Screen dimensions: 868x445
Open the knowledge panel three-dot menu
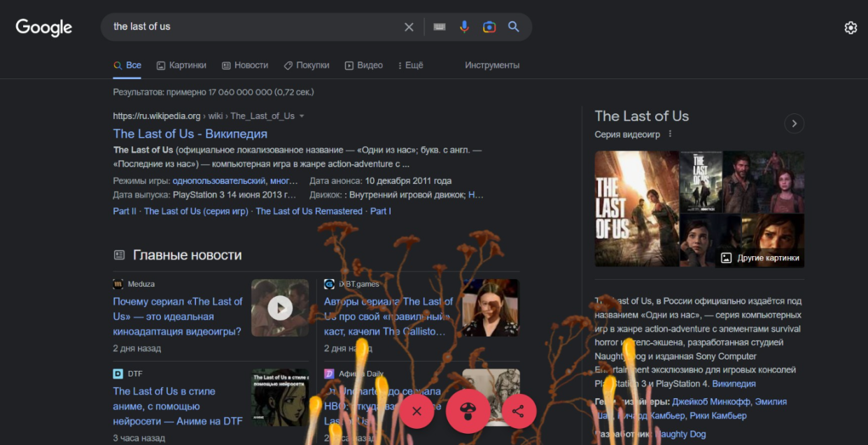coord(670,134)
